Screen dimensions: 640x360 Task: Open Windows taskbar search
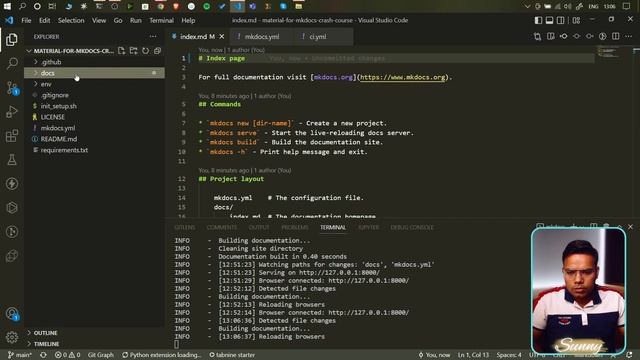coord(22,6)
